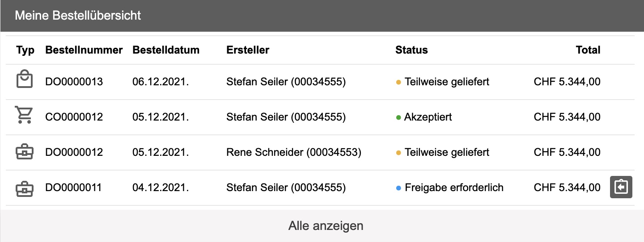Click the Meine Bestellübersicht panel title
This screenshot has width=644, height=242.
(x=78, y=16)
